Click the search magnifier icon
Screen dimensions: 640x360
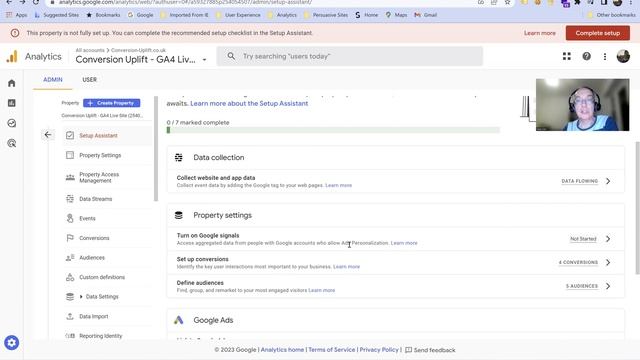click(x=231, y=56)
